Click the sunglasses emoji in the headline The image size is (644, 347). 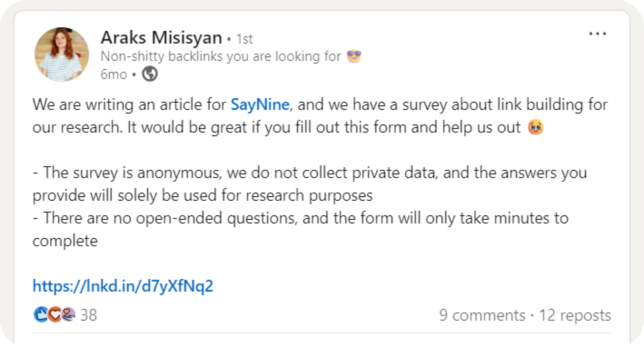click(x=354, y=56)
